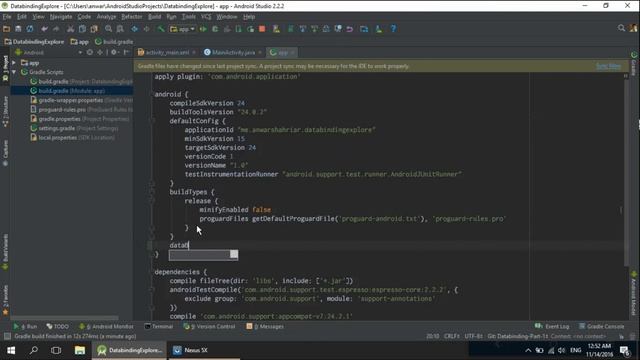Click DatabindingExplore breadcrumb
The height and width of the screenshot is (360, 640).
(34, 42)
